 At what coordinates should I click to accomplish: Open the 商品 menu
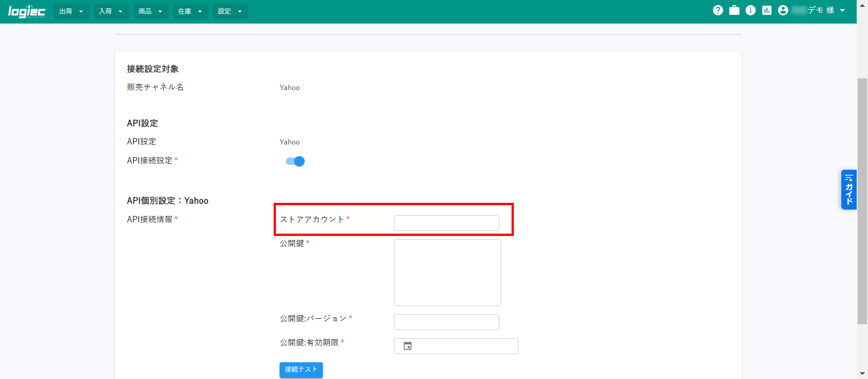click(x=151, y=11)
